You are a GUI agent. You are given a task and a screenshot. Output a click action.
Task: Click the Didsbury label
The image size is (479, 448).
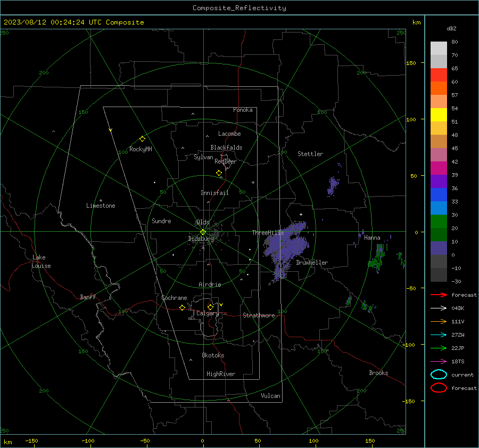coord(201,239)
